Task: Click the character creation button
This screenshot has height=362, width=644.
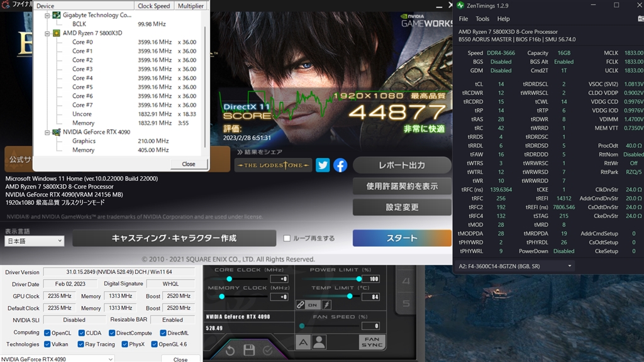Action: click(x=174, y=238)
